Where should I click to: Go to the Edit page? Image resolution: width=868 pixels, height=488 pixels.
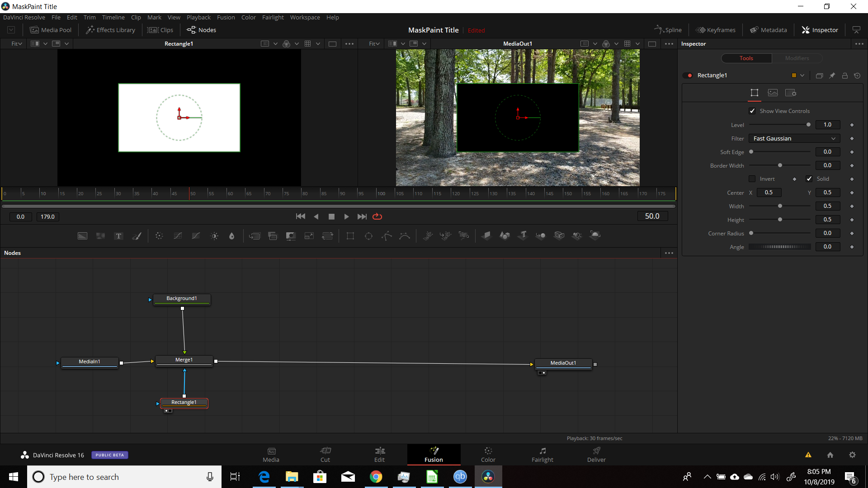coord(379,455)
